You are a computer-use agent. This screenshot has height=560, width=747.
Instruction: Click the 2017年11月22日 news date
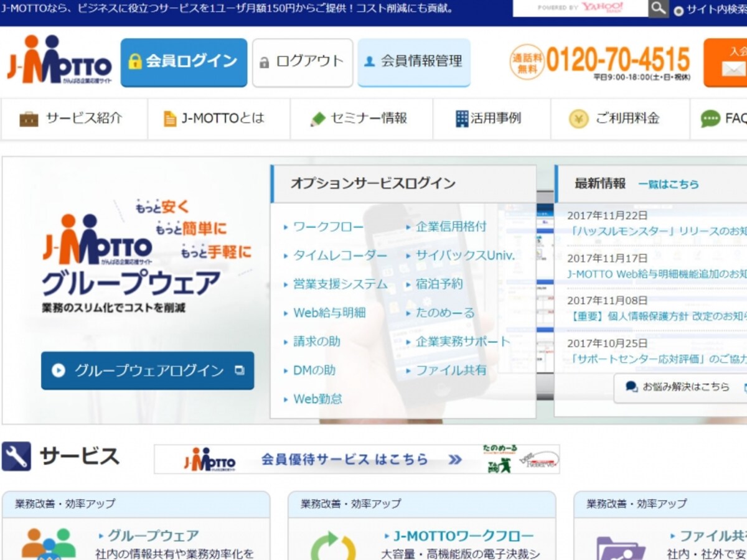pyautogui.click(x=608, y=215)
